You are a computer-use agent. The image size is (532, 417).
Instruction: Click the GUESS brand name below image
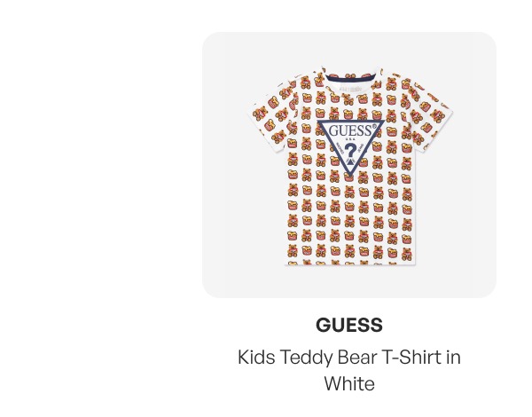click(x=349, y=325)
